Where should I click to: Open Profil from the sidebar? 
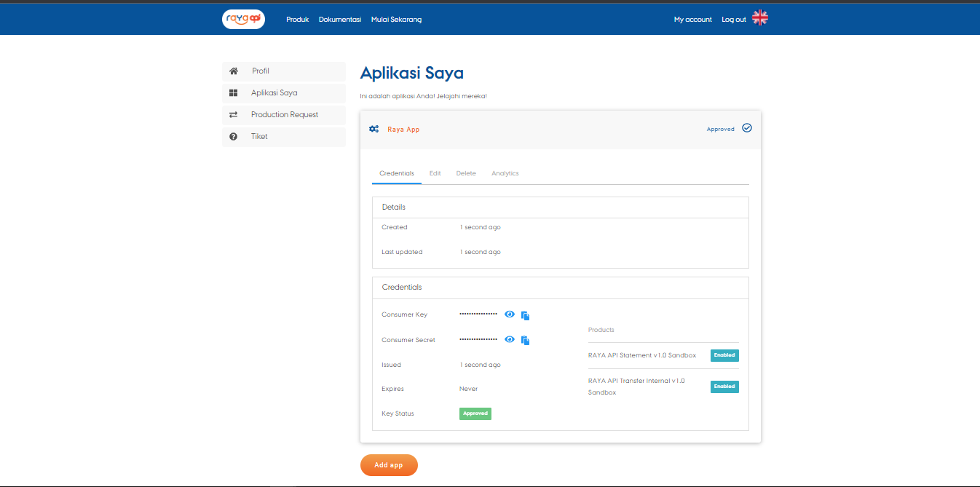point(261,71)
